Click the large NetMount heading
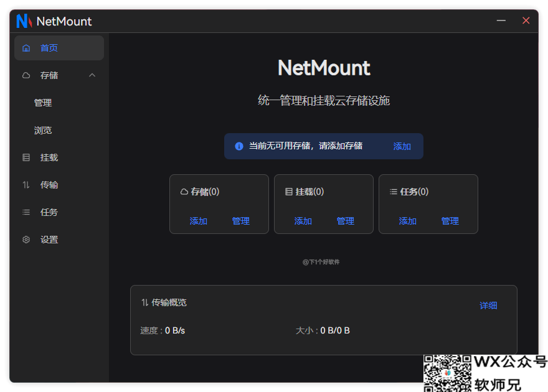The width and height of the screenshot is (548, 392). tap(324, 68)
